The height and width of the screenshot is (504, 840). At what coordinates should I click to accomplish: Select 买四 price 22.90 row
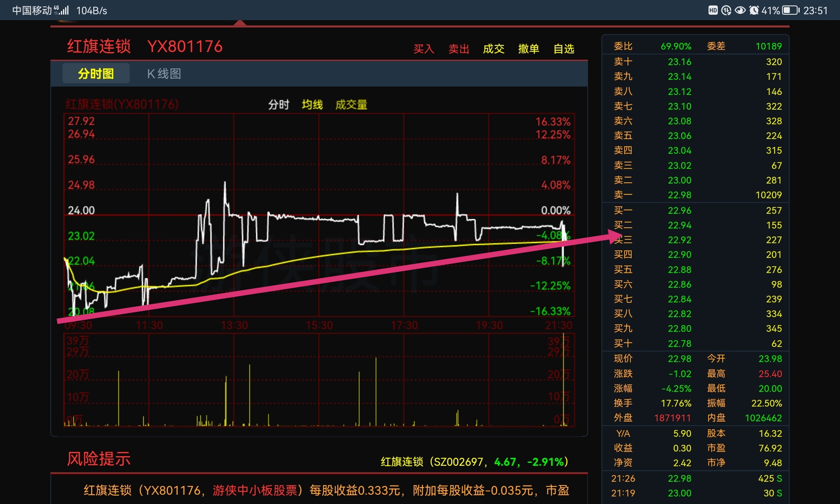point(696,255)
